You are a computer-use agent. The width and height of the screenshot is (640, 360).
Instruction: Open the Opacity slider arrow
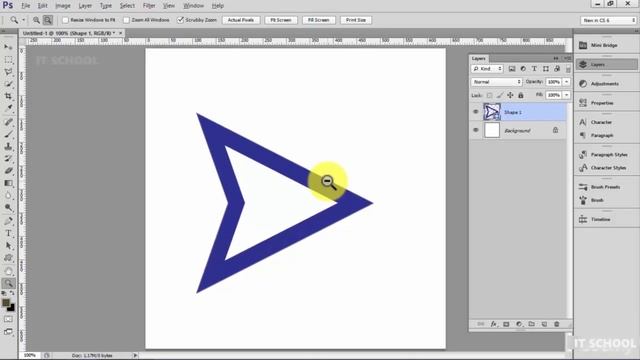coord(567,82)
